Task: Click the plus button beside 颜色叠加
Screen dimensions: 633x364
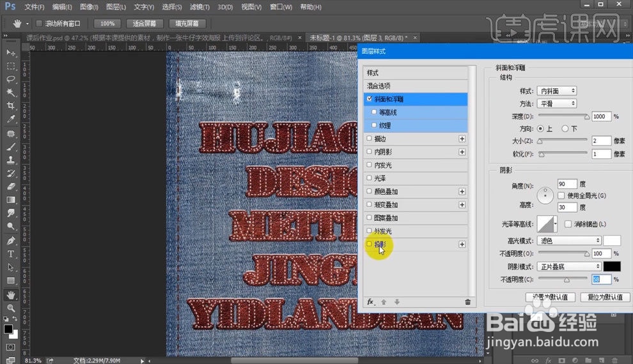Action: pos(462,192)
